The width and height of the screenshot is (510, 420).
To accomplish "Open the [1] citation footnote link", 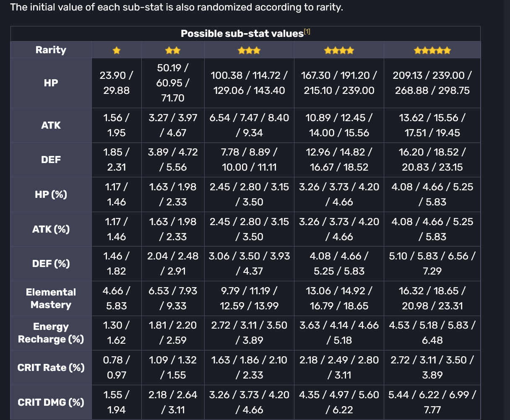I will 307,32.
